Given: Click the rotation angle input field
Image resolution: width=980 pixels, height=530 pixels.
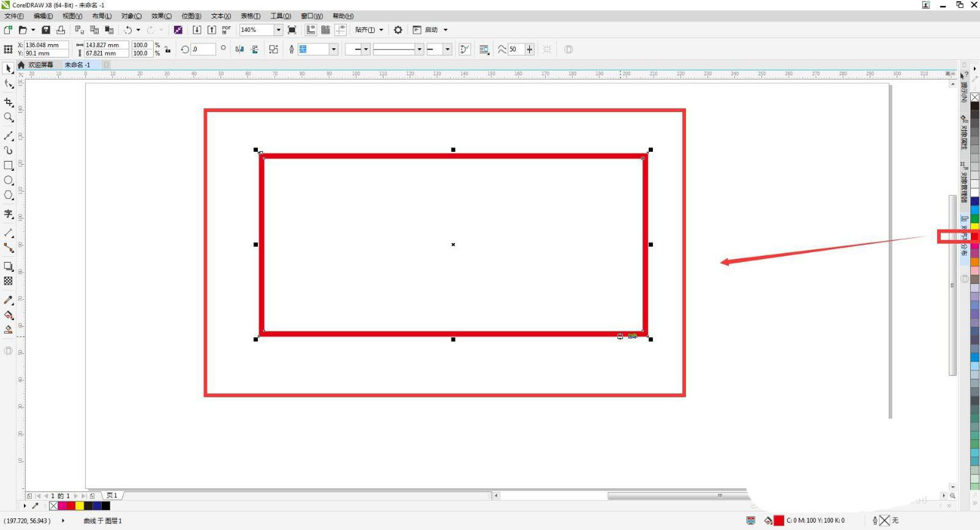Looking at the screenshot, I should click(203, 49).
